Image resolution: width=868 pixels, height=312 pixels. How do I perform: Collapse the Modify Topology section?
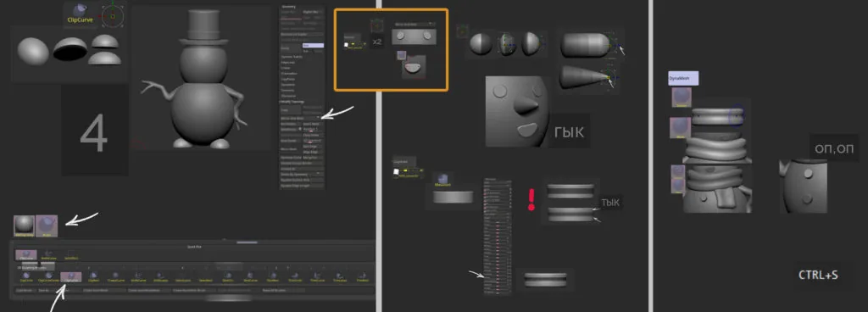[292, 102]
